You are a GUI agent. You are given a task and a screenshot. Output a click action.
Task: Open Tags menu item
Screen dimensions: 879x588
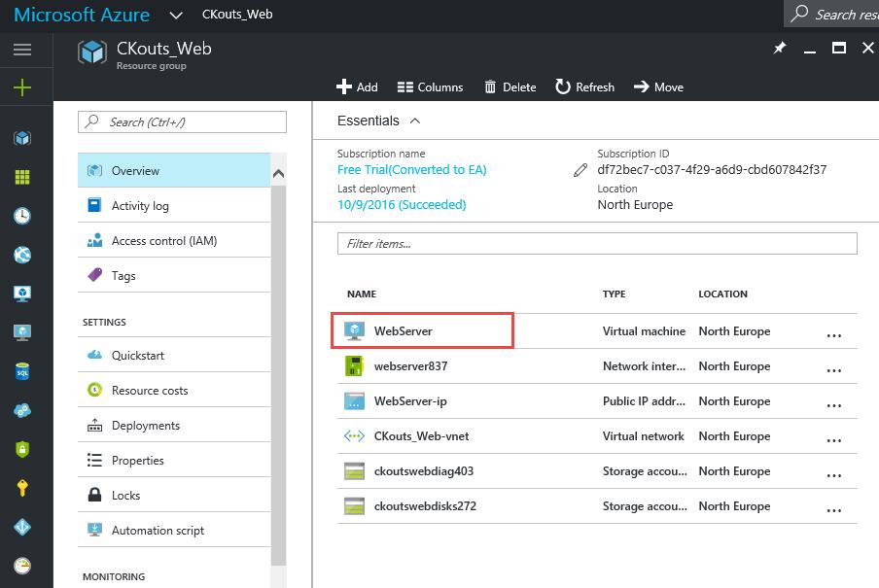pos(174,275)
